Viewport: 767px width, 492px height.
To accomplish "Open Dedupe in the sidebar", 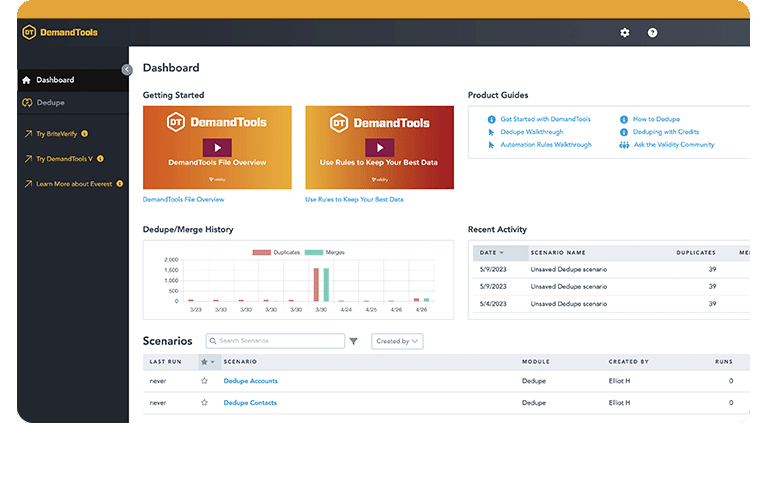I will [73, 103].
